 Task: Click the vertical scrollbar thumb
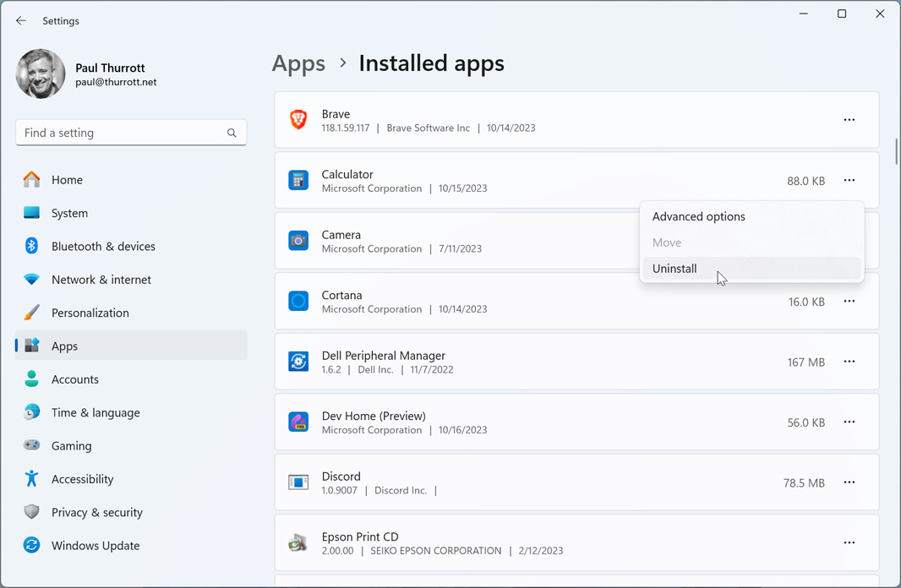point(896,152)
